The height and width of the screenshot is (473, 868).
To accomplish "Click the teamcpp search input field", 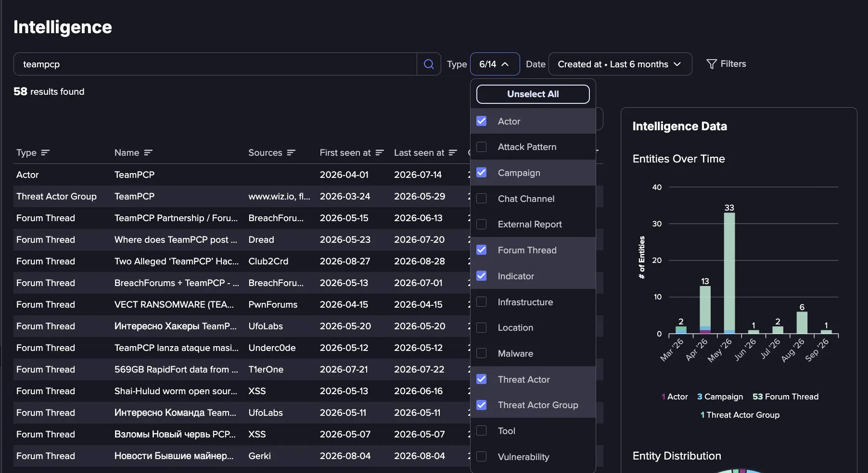I will [215, 64].
